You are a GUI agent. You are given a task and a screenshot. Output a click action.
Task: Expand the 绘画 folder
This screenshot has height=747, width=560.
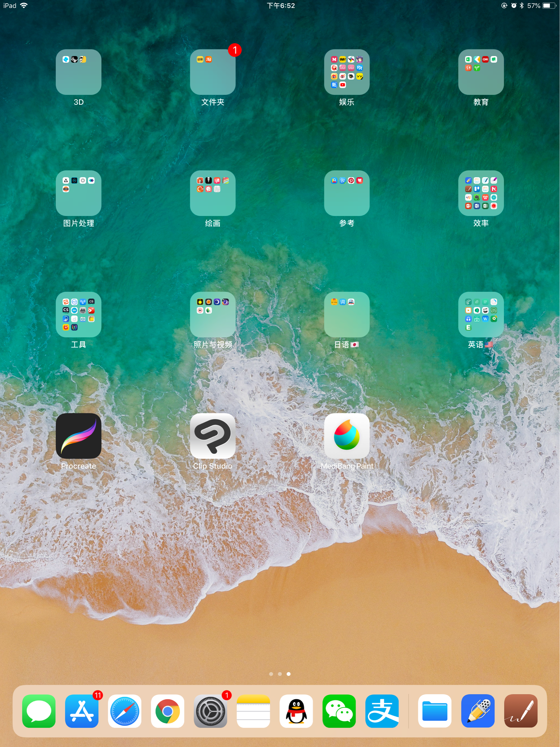(213, 193)
